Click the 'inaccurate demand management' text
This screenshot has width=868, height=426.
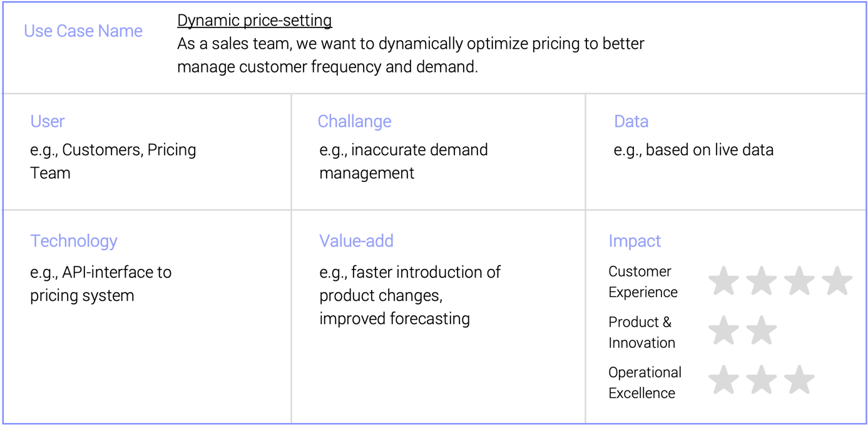coord(404,161)
